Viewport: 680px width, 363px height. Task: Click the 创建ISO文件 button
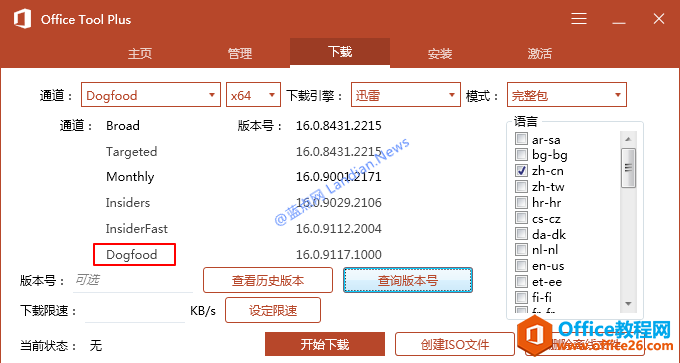click(454, 344)
